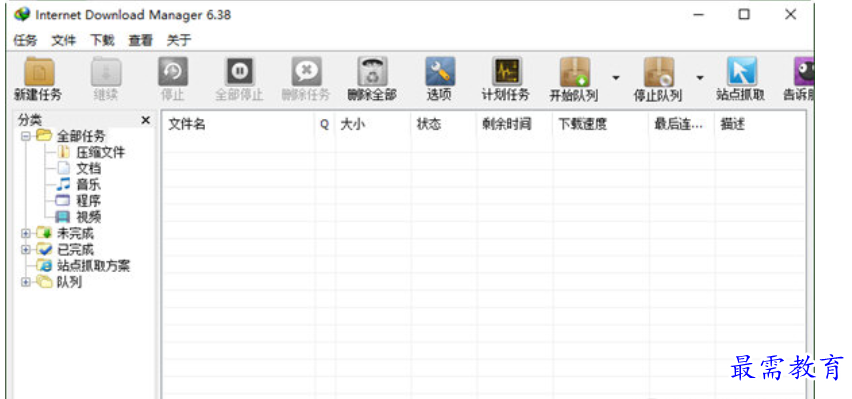Select the 队列 folder item
Screen dimensions: 852x399
[59, 282]
